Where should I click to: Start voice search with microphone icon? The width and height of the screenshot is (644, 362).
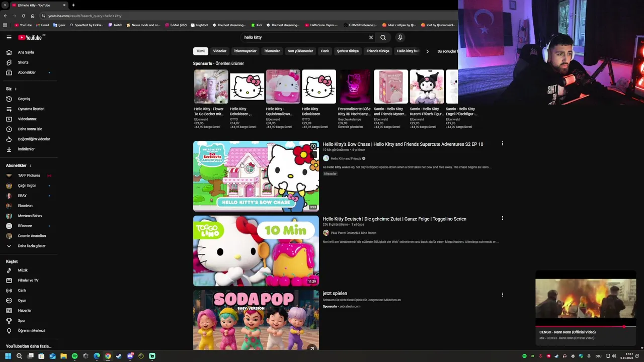(400, 37)
